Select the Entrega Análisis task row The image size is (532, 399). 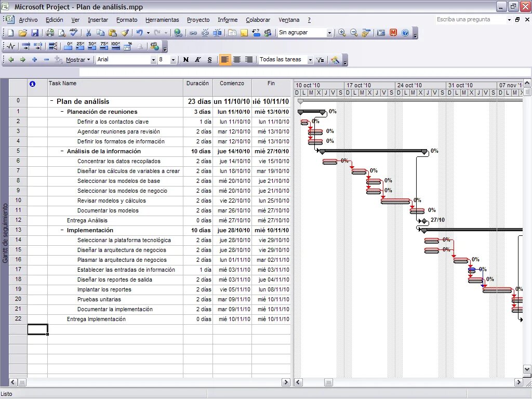pos(18,220)
